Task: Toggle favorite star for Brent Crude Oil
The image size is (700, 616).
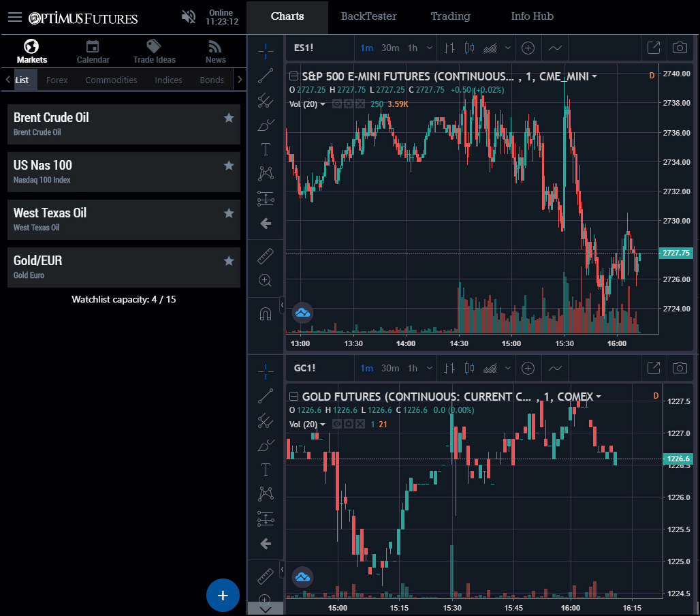Action: pyautogui.click(x=229, y=118)
